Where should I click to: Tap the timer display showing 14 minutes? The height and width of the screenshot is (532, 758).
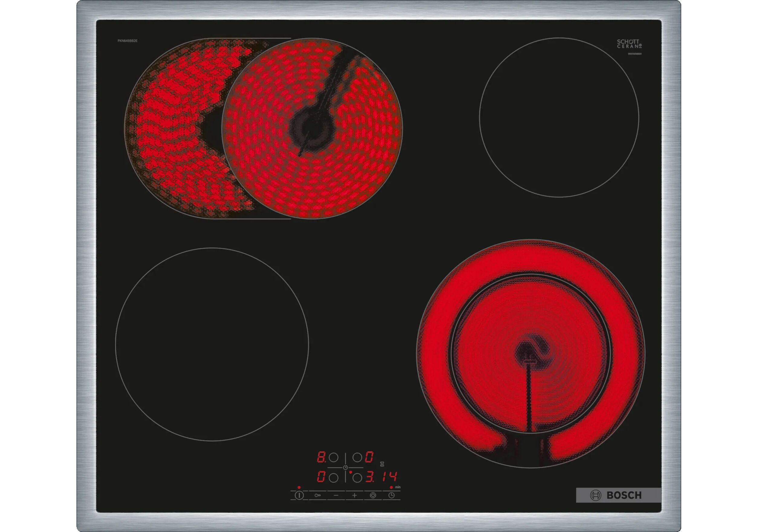390,477
